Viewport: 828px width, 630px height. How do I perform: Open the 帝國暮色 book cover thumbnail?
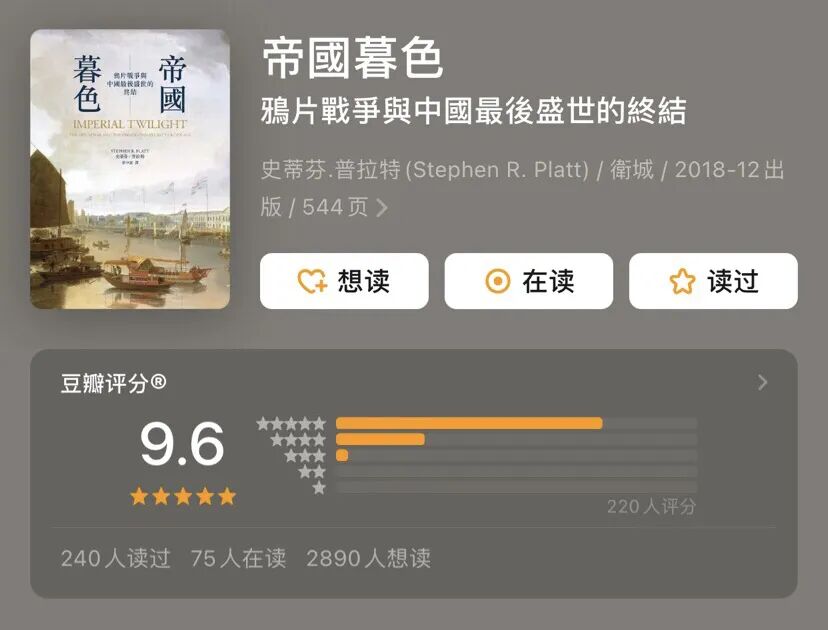click(x=130, y=169)
